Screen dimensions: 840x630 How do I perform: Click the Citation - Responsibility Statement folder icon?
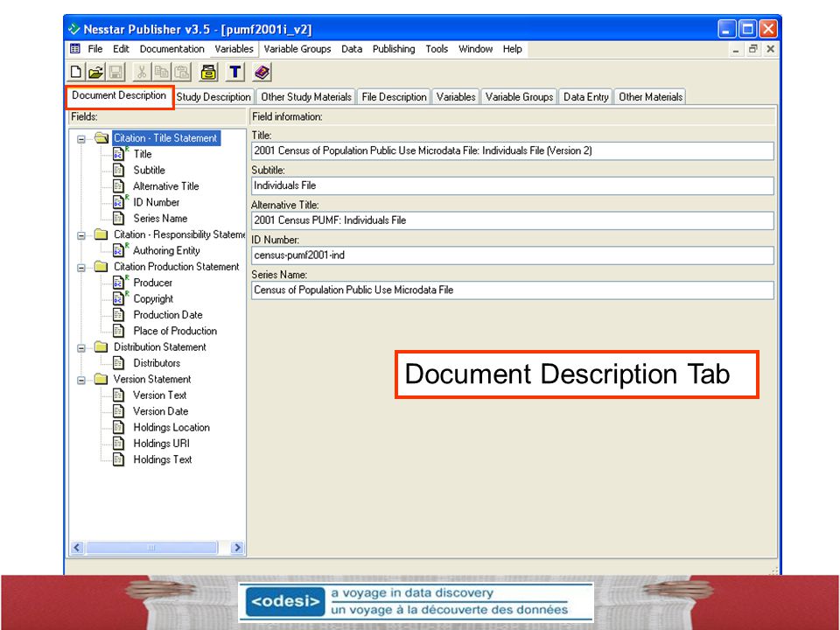[101, 234]
